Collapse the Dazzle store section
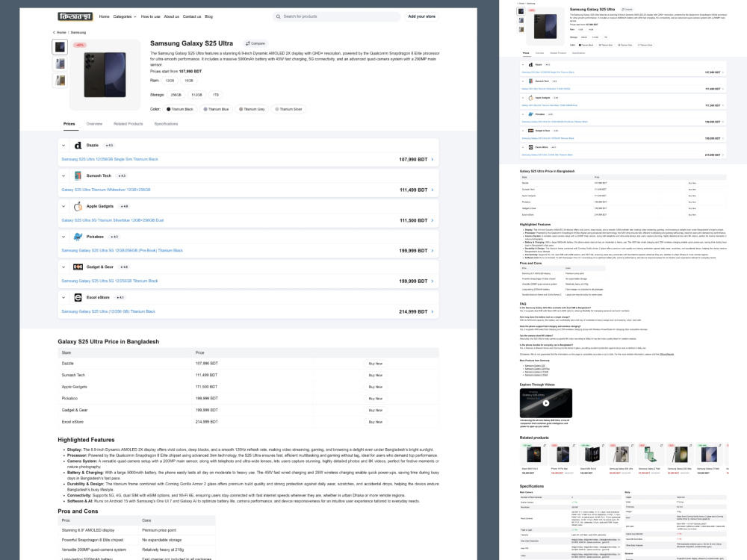 pyautogui.click(x=63, y=146)
